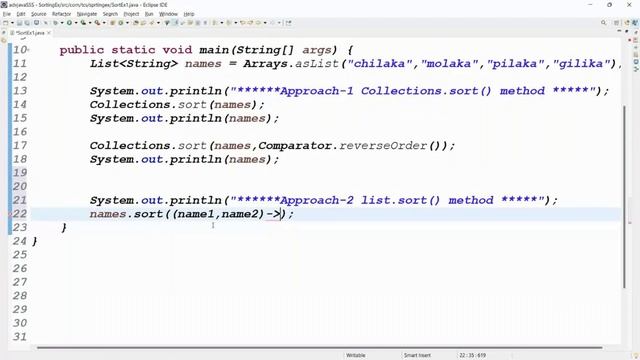Open the Help menu
This screenshot has height=360, width=640.
coord(189,14)
